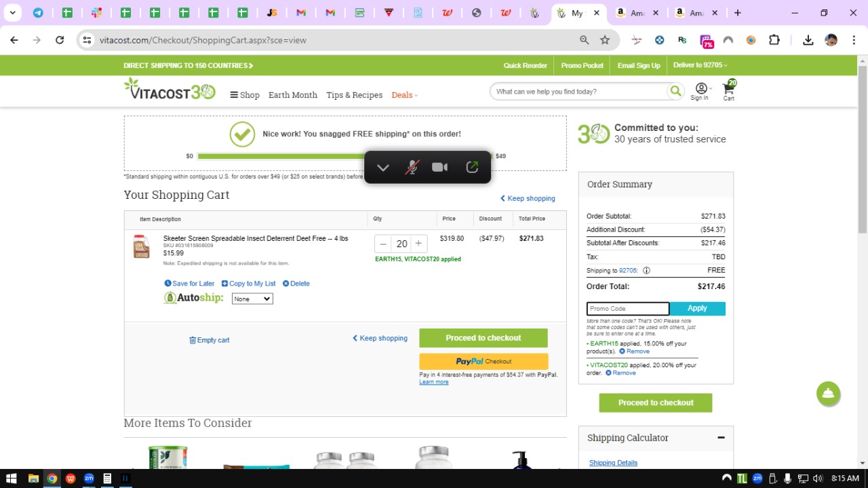This screenshot has width=868, height=488.
Task: Open Tips & Recipes menu
Action: 354,95
